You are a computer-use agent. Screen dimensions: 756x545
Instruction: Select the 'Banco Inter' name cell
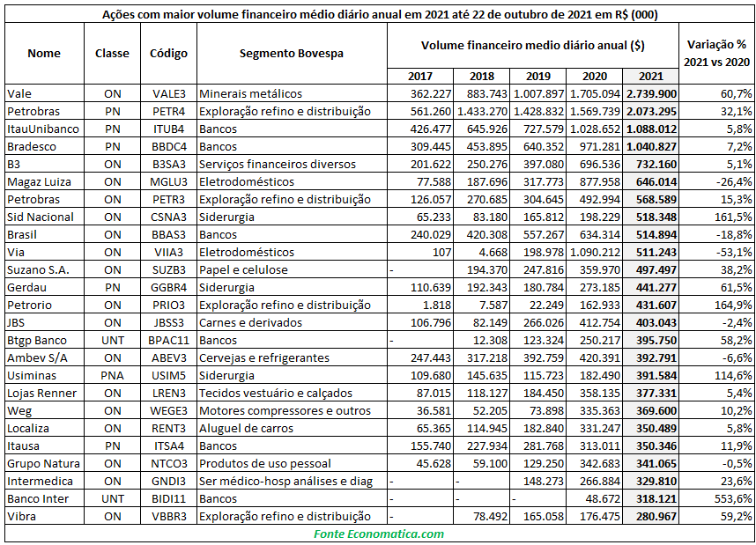(x=44, y=498)
